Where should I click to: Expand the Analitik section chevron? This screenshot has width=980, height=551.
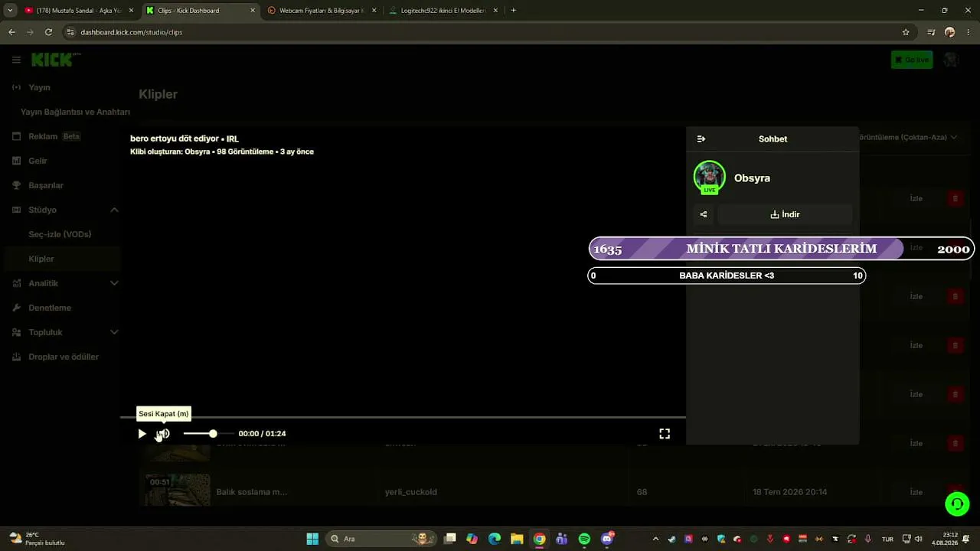pyautogui.click(x=114, y=283)
